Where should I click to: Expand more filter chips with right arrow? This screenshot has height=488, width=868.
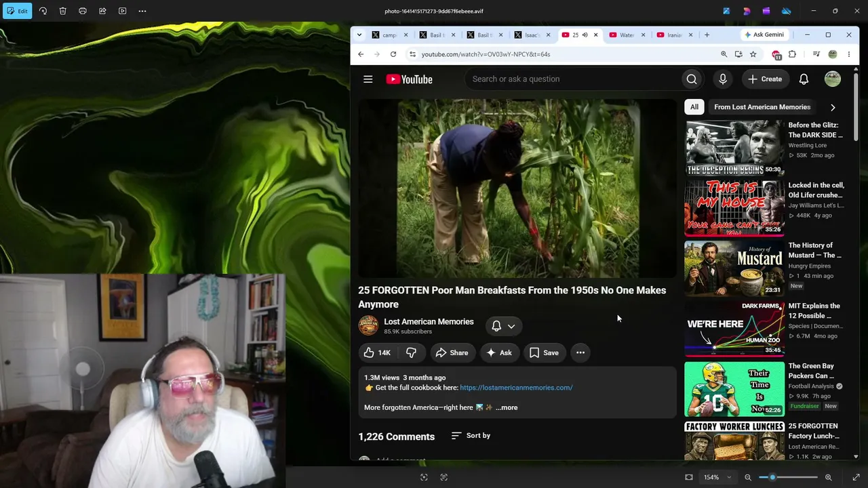click(833, 107)
